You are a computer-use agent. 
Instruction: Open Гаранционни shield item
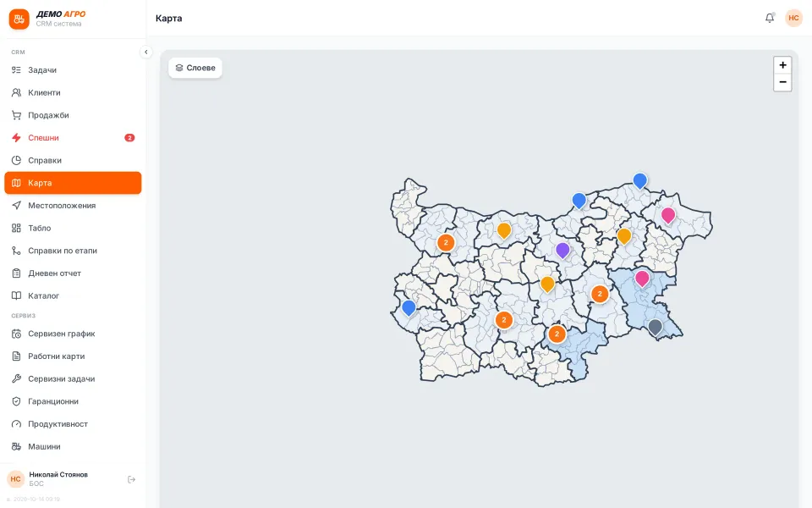click(x=73, y=401)
